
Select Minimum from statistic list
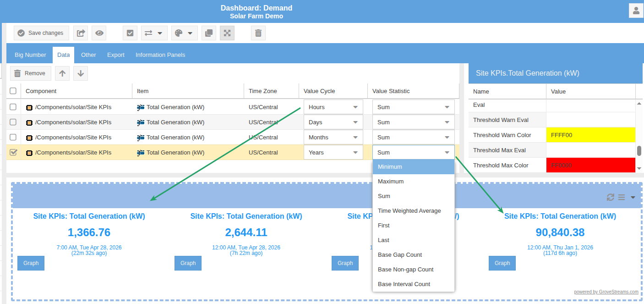(413, 167)
